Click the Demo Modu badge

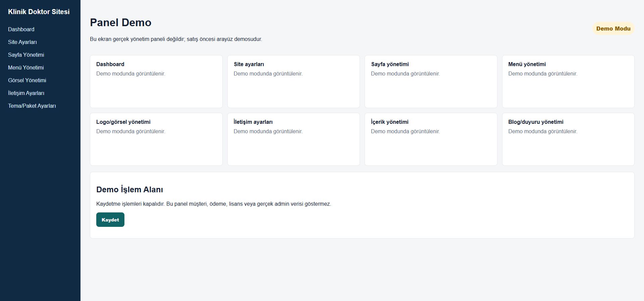(x=613, y=29)
